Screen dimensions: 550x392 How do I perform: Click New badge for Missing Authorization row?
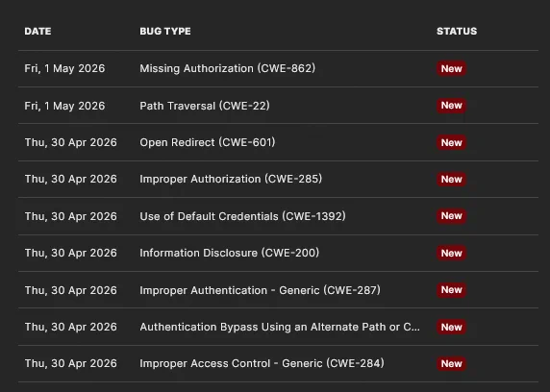pyautogui.click(x=451, y=68)
